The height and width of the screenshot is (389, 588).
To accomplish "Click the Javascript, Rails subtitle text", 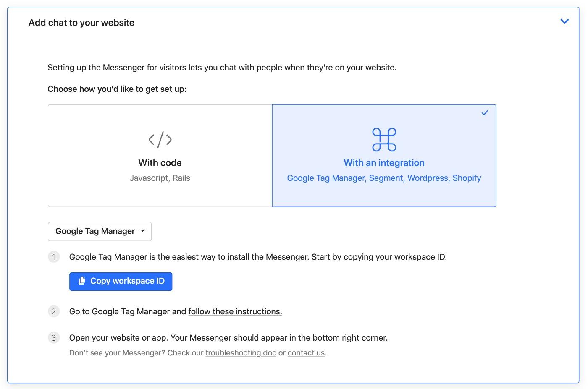I will point(160,178).
